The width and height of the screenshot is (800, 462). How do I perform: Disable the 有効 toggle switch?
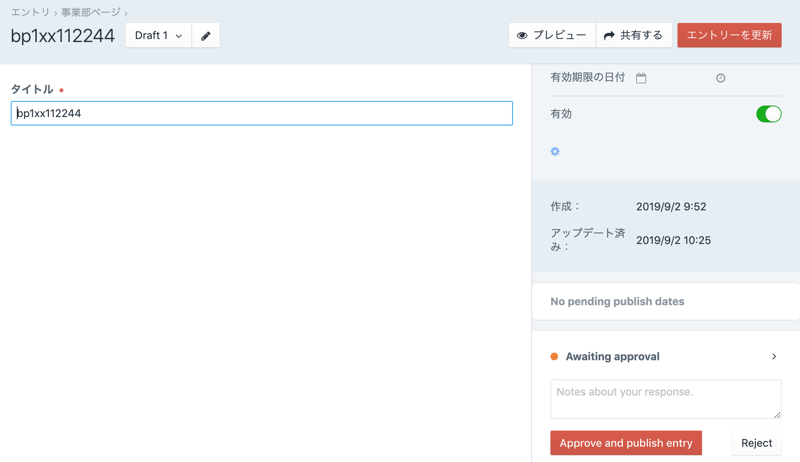(x=768, y=114)
